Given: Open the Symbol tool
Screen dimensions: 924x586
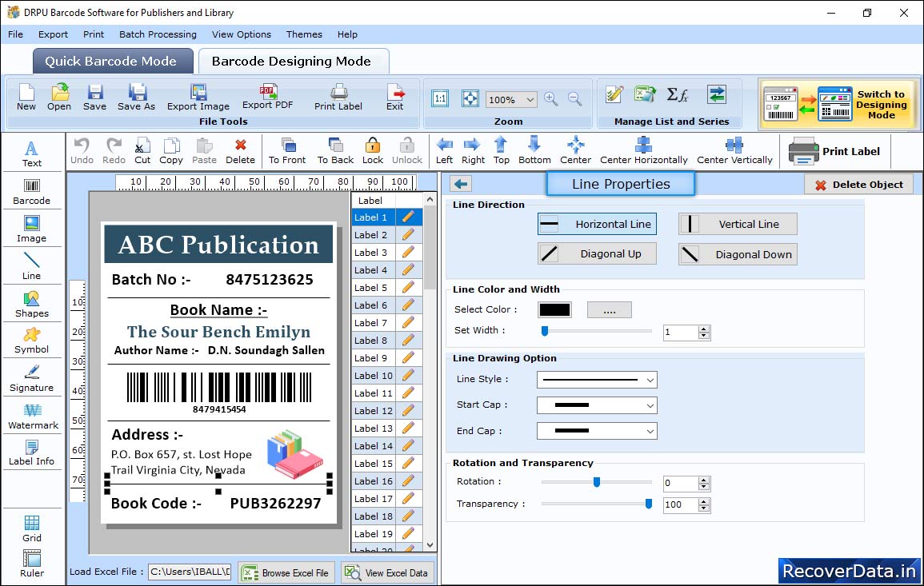Looking at the screenshot, I should (32, 341).
